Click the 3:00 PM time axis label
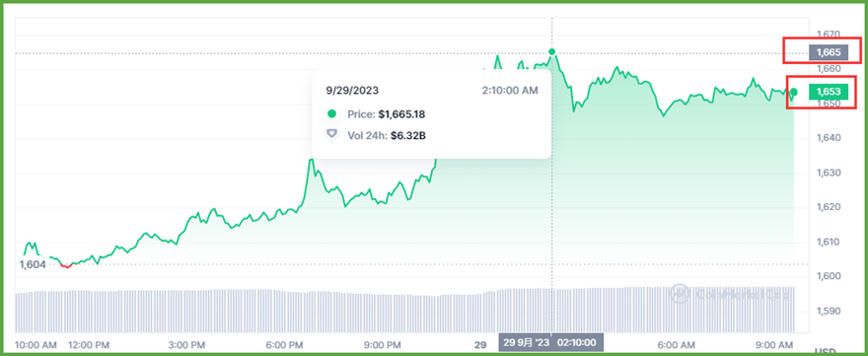The height and width of the screenshot is (356, 868). click(186, 344)
